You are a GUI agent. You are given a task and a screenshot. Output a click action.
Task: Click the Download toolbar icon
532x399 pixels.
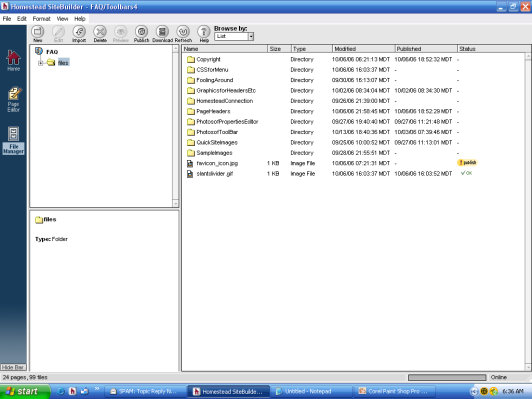tap(162, 32)
